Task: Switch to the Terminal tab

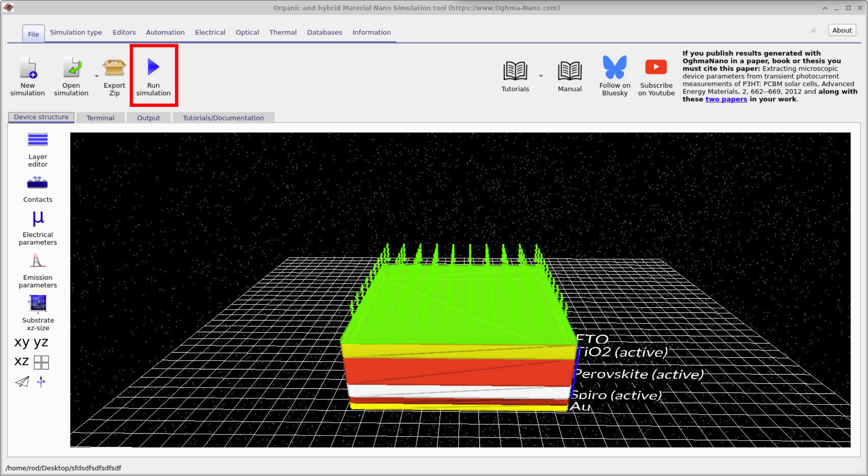Action: click(100, 118)
